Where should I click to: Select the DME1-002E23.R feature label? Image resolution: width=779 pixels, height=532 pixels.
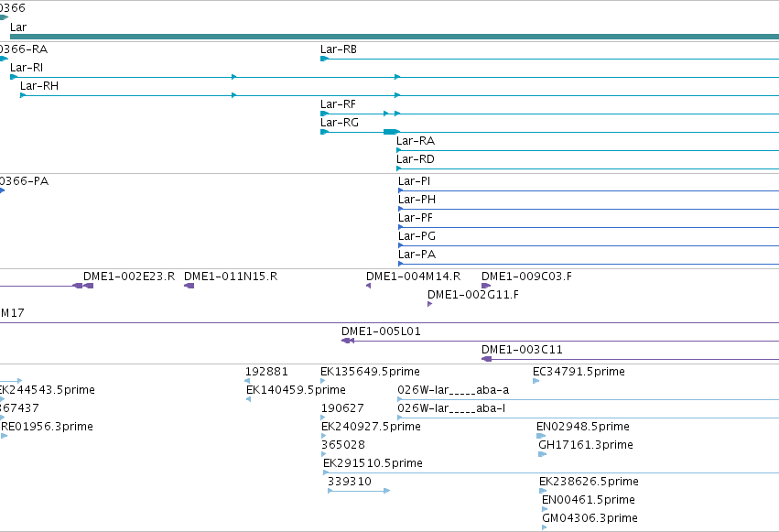tap(129, 277)
